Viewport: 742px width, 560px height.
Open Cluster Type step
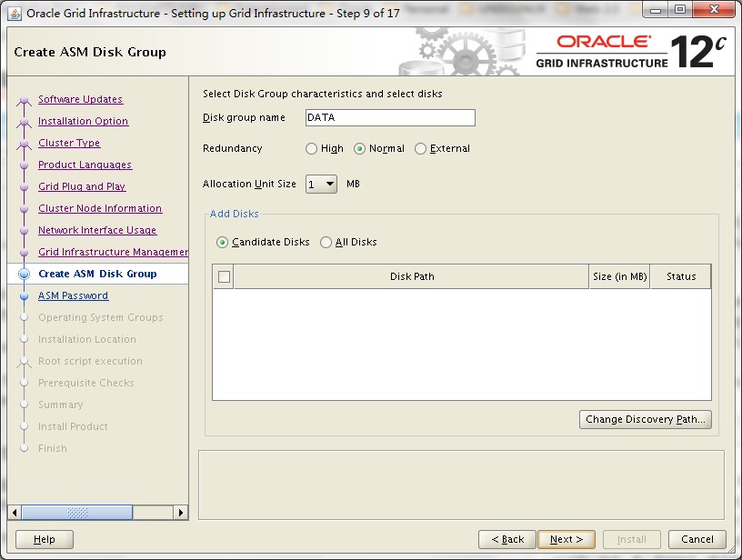coord(69,143)
